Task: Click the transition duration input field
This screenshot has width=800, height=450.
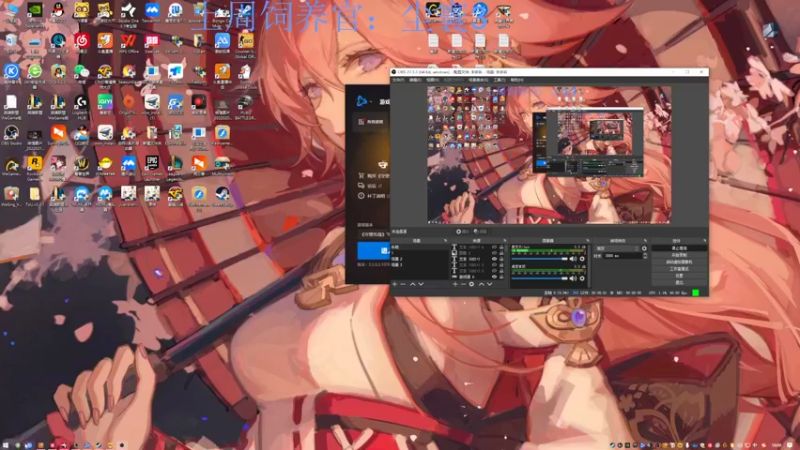Action: click(x=623, y=256)
